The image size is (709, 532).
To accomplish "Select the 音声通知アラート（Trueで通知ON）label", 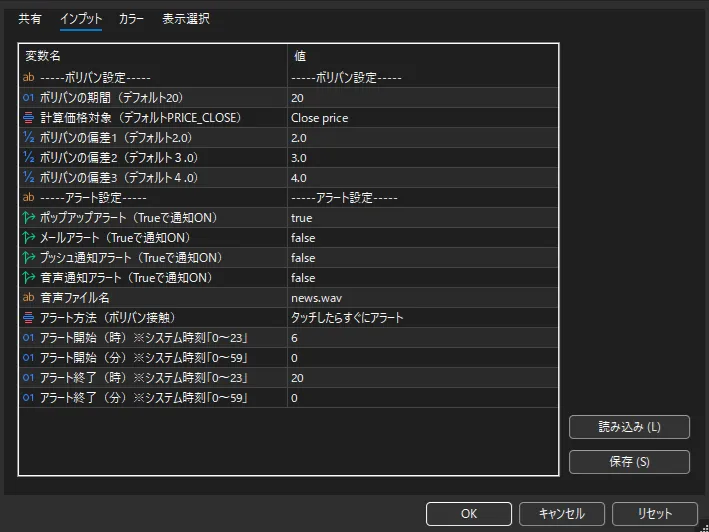I will [x=126, y=278].
